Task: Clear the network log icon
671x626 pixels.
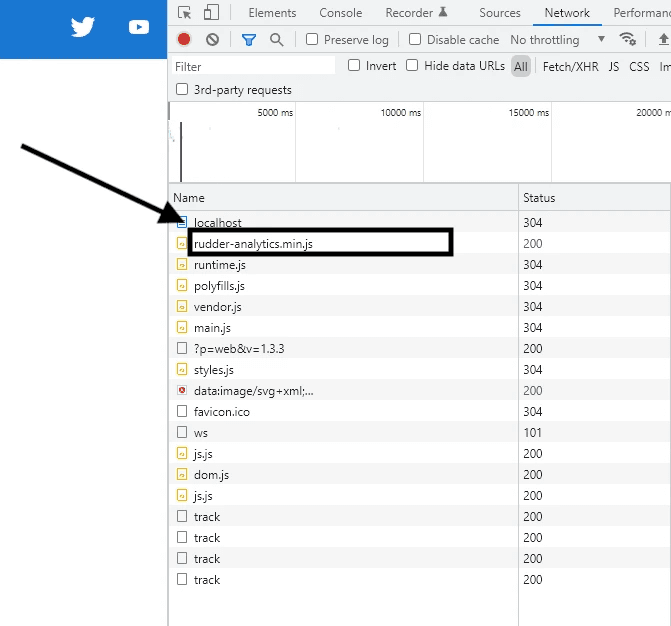Action: [x=212, y=40]
